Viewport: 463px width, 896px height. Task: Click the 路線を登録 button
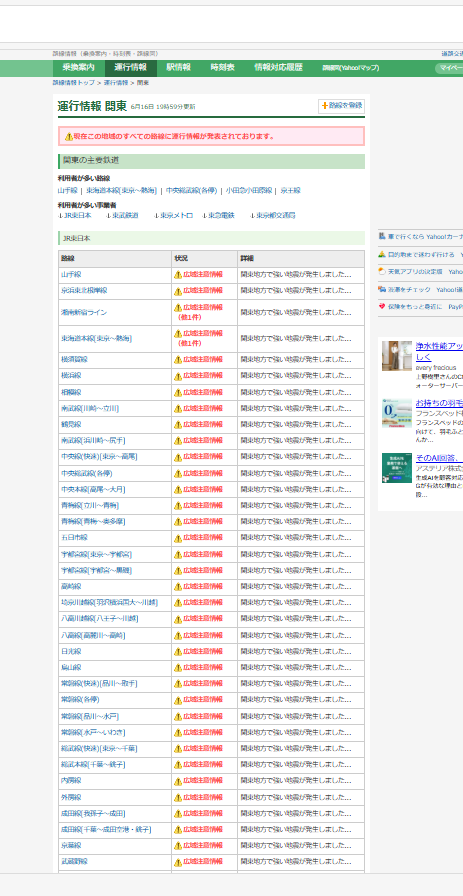point(341,106)
